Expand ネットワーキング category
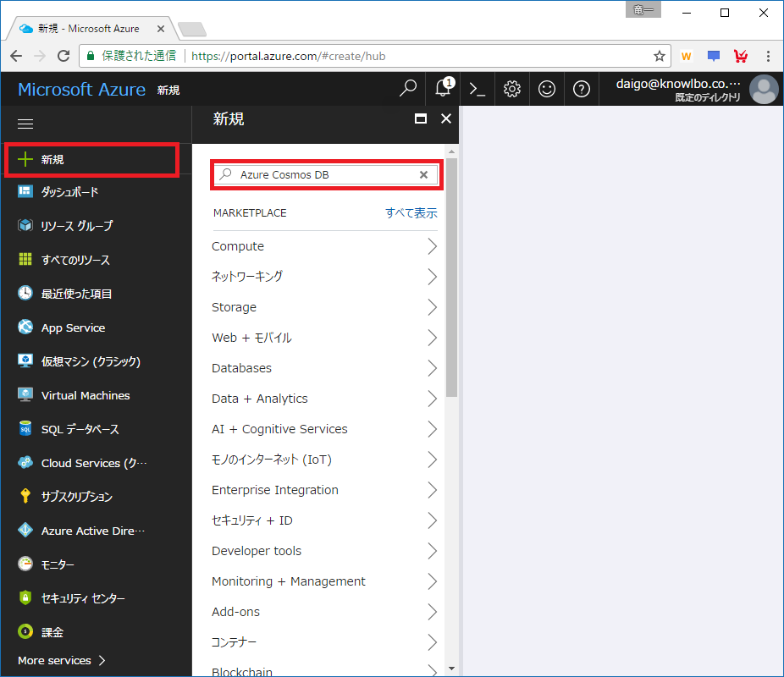This screenshot has width=784, height=677. [324, 277]
